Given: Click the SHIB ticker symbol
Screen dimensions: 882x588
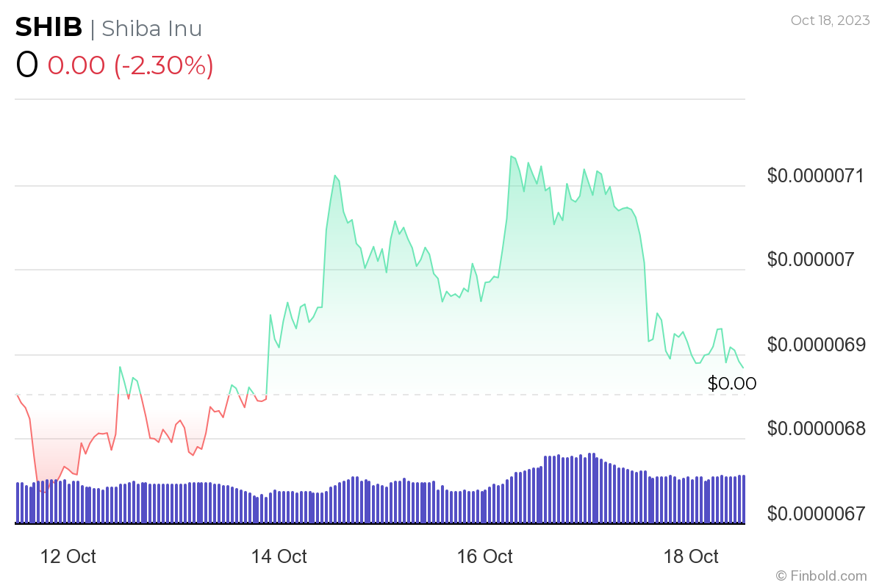Looking at the screenshot, I should pyautogui.click(x=49, y=28).
